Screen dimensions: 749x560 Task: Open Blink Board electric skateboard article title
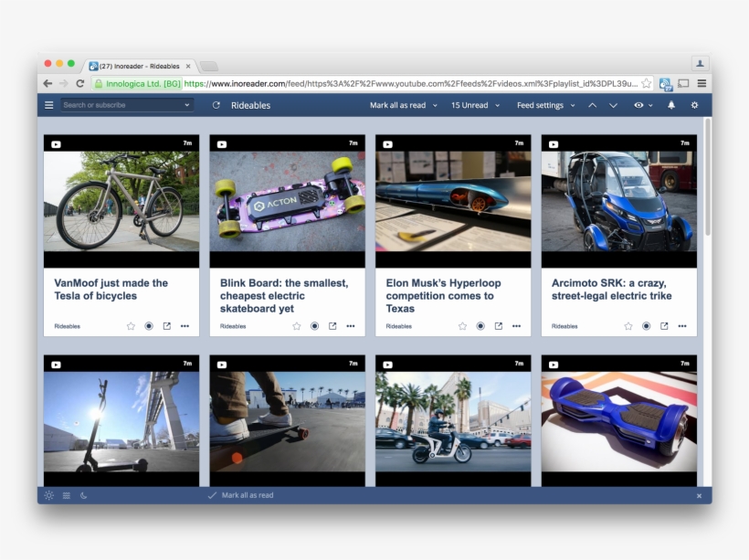284,296
